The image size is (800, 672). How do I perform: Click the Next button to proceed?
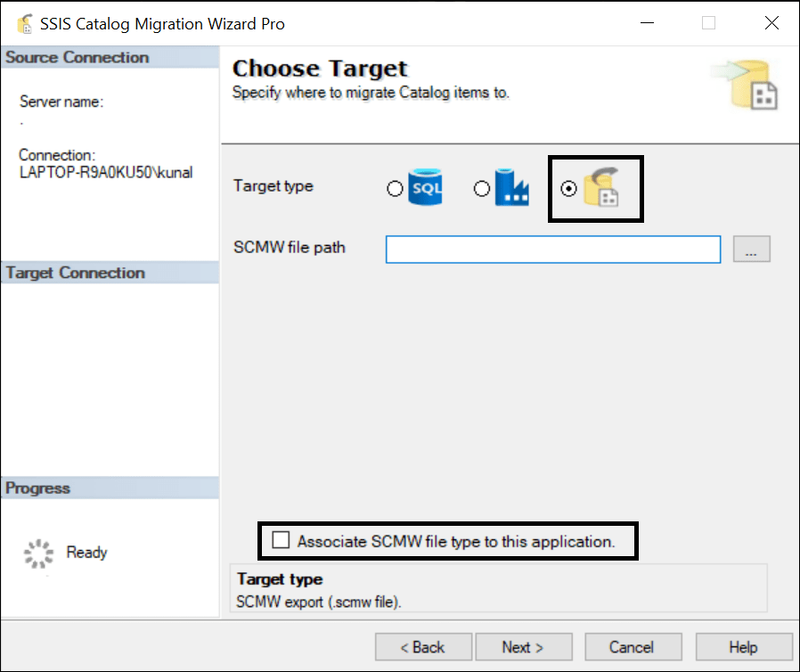[x=524, y=646]
